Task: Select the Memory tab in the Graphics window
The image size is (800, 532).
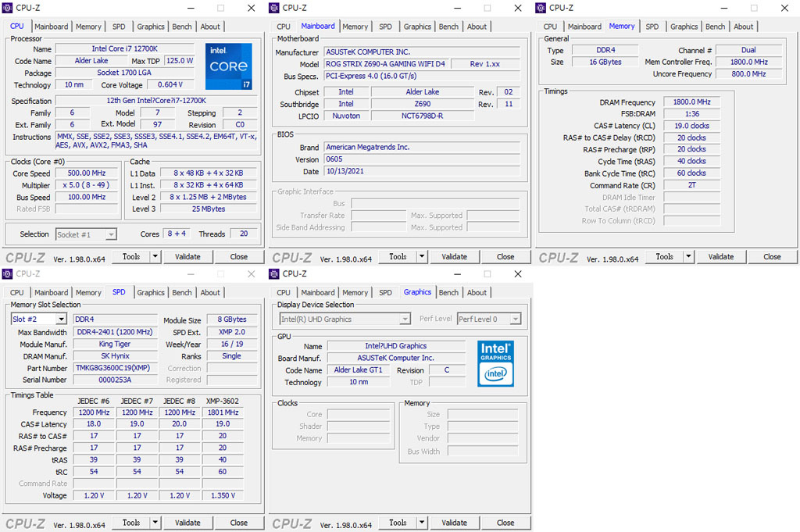Action: (355, 293)
